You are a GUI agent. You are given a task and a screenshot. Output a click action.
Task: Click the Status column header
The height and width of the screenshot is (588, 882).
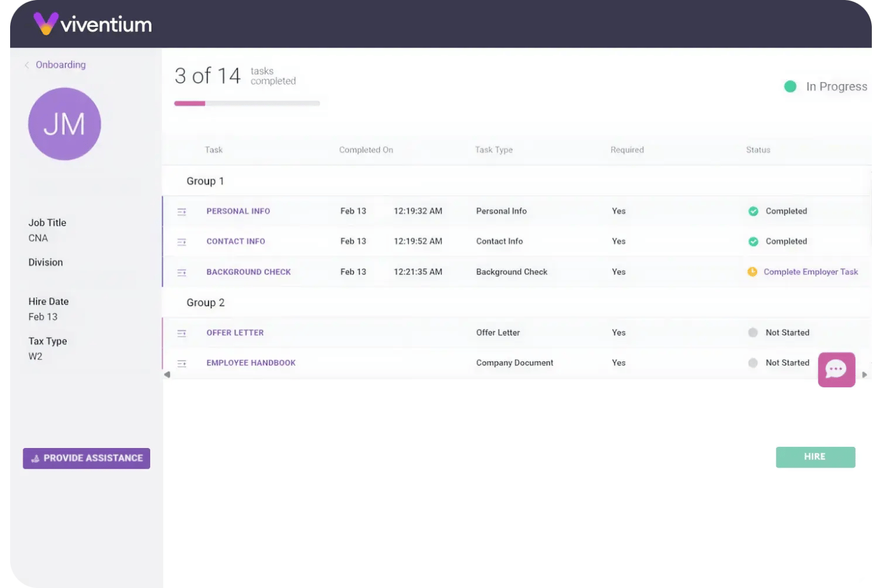758,150
